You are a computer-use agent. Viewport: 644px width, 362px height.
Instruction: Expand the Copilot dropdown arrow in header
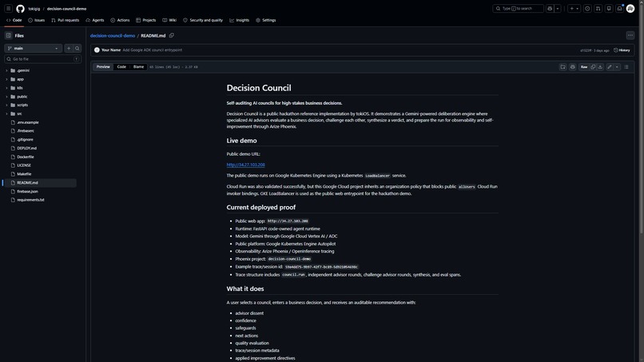[558, 8]
